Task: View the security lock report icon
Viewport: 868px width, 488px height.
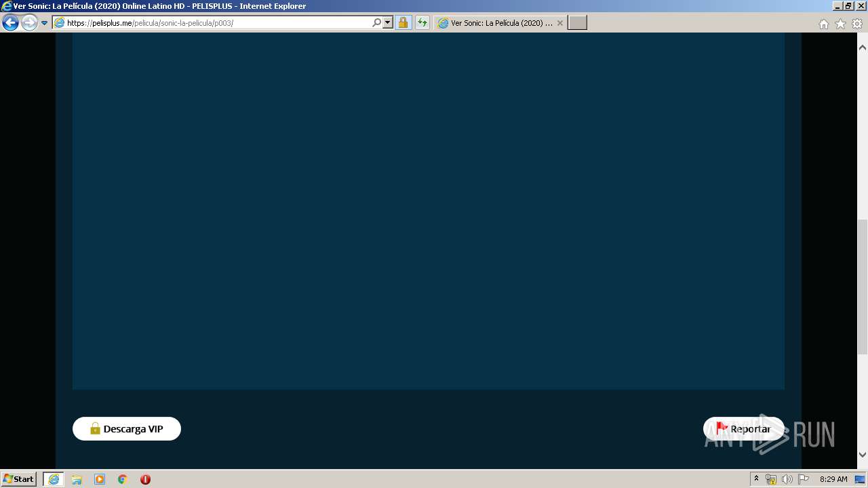Action: tap(403, 23)
